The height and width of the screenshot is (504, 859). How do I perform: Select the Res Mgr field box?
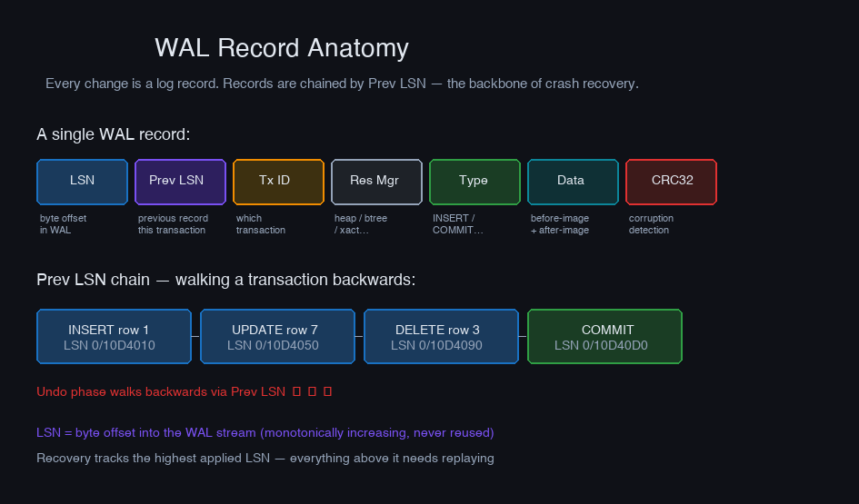pos(376,182)
